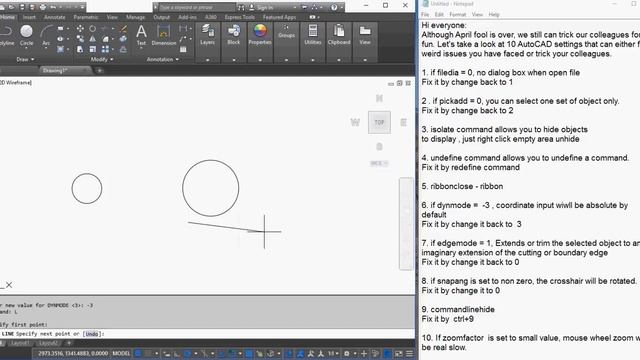This screenshot has width=640, height=360.
Task: Open the Manage ribbon tab
Action: tap(136, 17)
